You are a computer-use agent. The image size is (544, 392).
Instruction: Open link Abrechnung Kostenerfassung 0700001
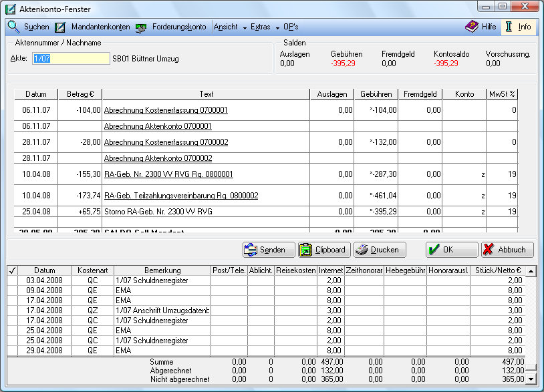(166, 110)
